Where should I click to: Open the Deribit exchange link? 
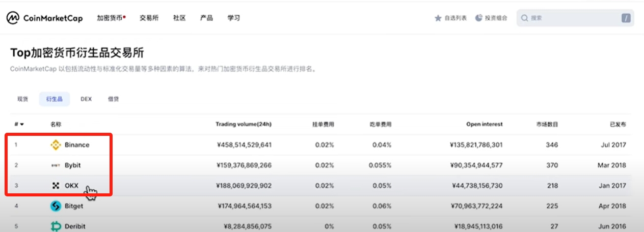coord(75,226)
